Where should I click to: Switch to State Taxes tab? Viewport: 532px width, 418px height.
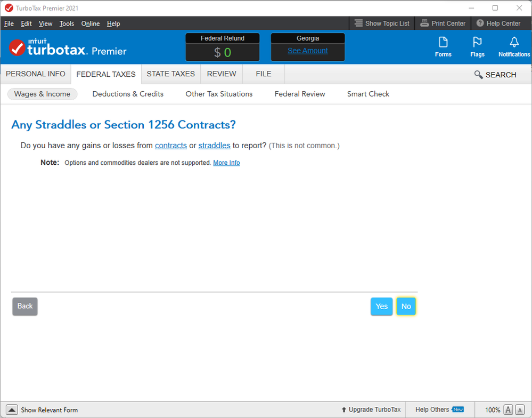pos(170,74)
